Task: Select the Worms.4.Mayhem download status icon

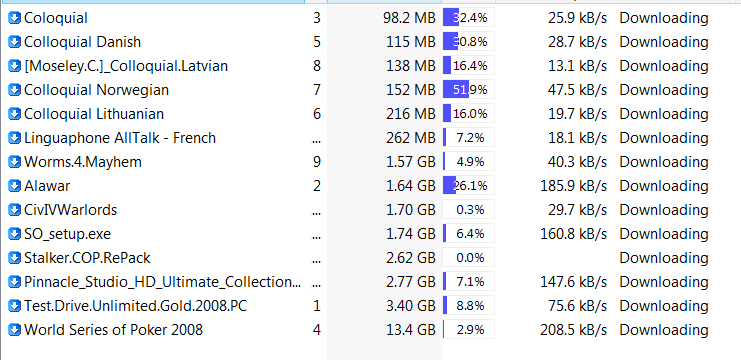Action: (15, 162)
